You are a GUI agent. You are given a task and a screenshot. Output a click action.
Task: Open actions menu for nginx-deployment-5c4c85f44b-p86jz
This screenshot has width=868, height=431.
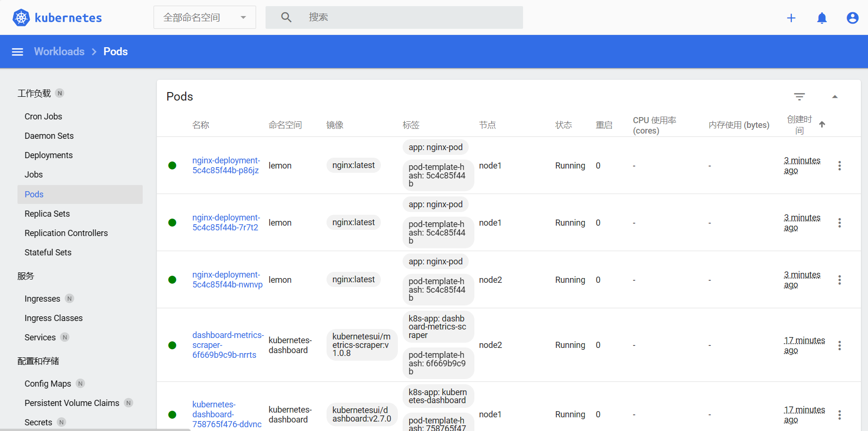click(x=839, y=166)
